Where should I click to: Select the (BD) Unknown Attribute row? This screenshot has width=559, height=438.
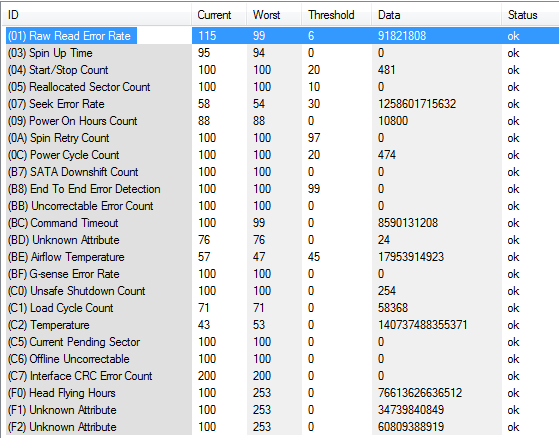pyautogui.click(x=281, y=240)
